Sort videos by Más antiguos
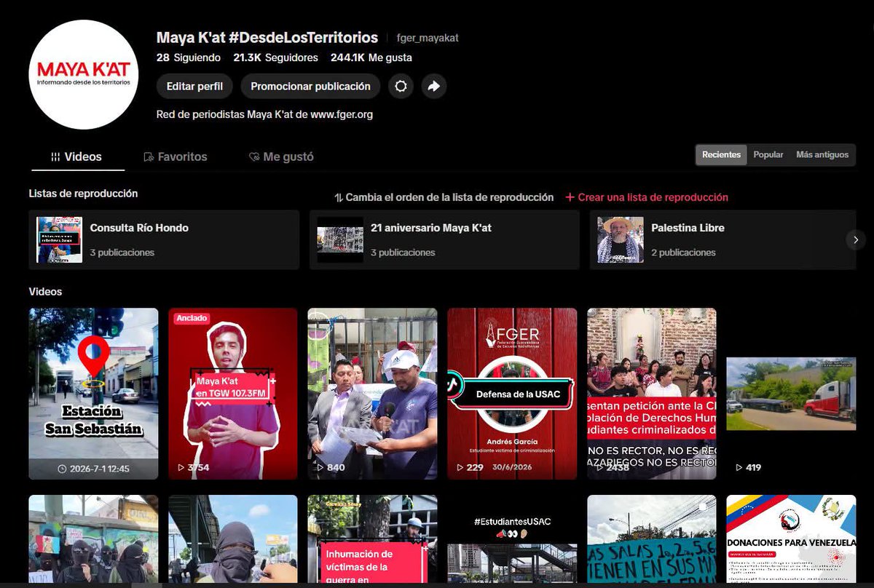This screenshot has height=588, width=874. pyautogui.click(x=822, y=154)
